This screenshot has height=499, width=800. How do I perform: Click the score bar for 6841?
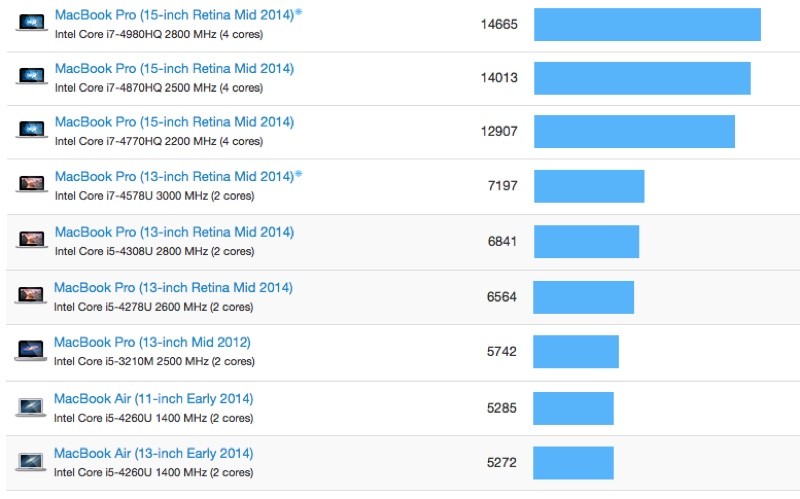tap(586, 241)
